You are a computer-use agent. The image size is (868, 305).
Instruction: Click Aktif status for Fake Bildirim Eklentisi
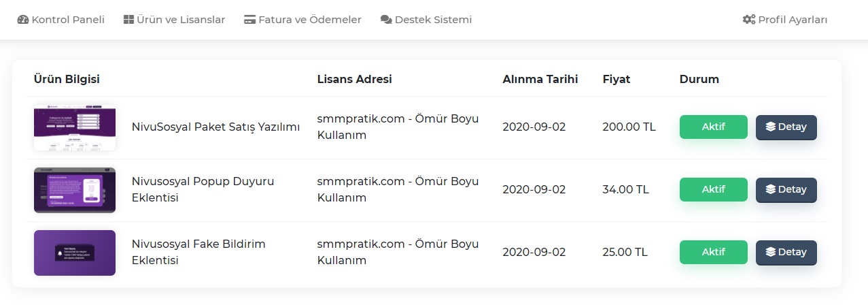pyautogui.click(x=714, y=252)
